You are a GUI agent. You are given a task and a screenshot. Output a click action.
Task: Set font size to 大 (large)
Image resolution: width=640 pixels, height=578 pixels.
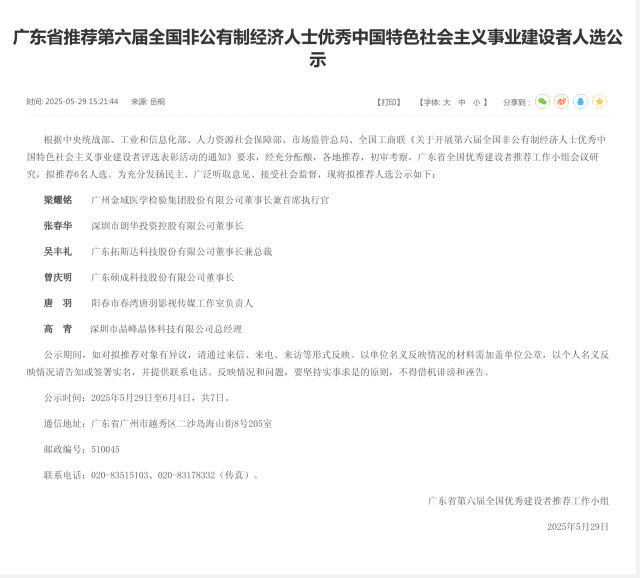(447, 102)
